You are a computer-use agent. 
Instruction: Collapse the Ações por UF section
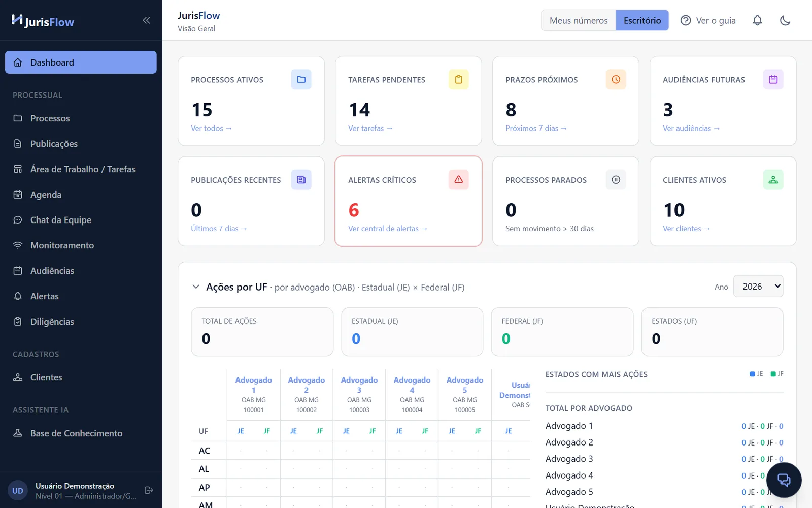[196, 287]
